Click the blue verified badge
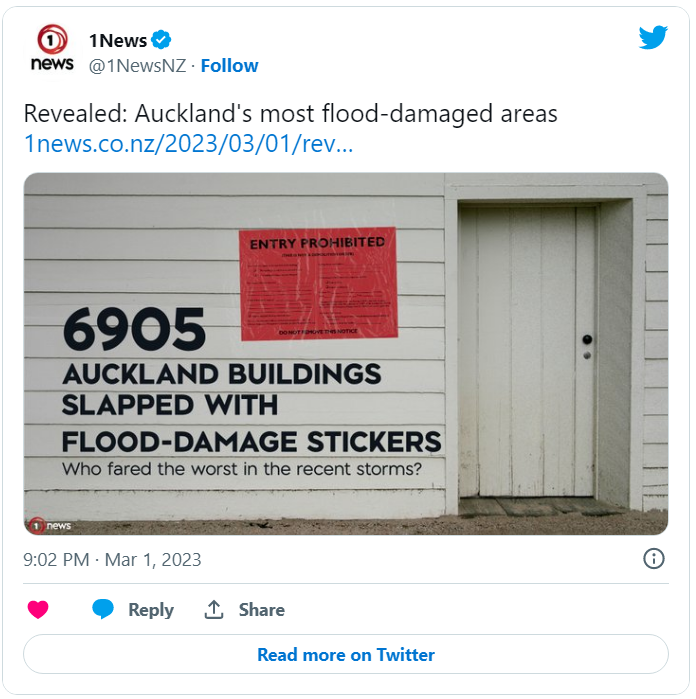Viewport: 696px width, 699px height. coord(161,40)
